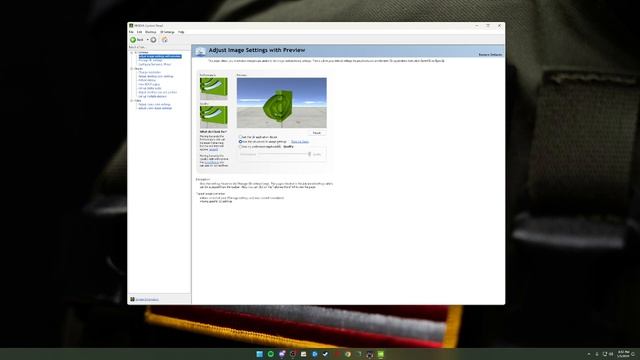This screenshot has width=640, height=360.
Task: Click the taskbar clock and date
Action: click(x=623, y=353)
